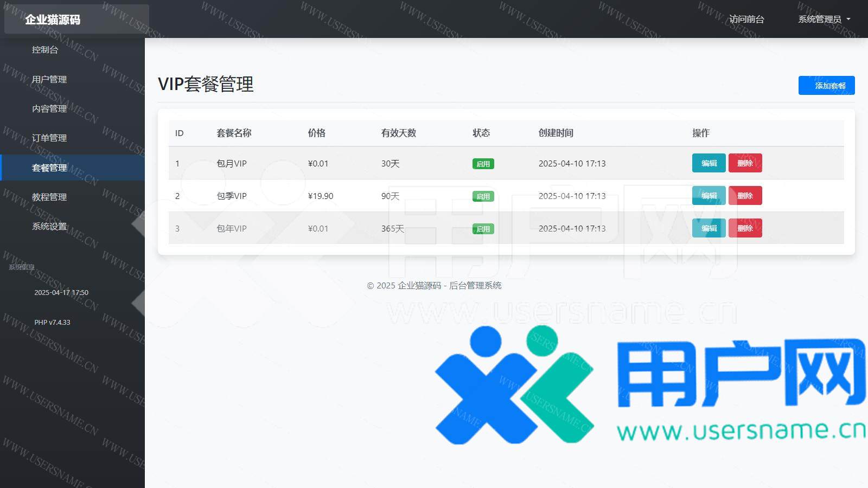The width and height of the screenshot is (868, 488).
Task: Select 套餐管理 sidebar item
Action: [x=49, y=168]
